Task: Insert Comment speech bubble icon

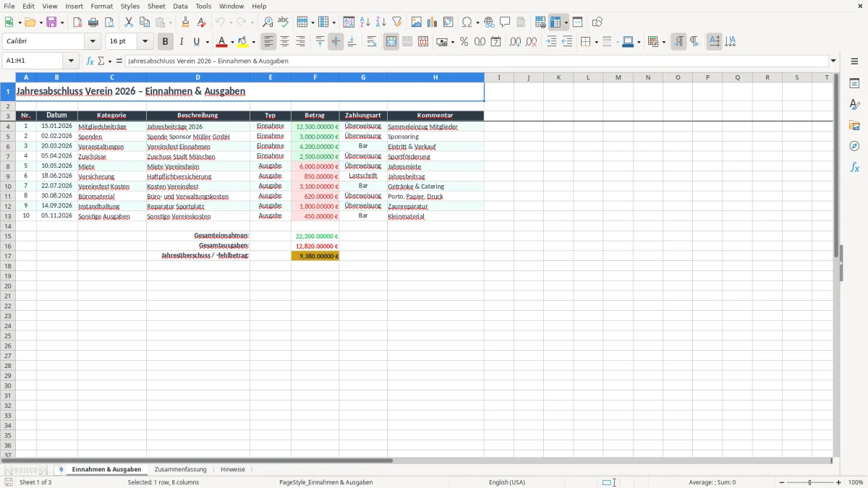Action: (x=505, y=22)
